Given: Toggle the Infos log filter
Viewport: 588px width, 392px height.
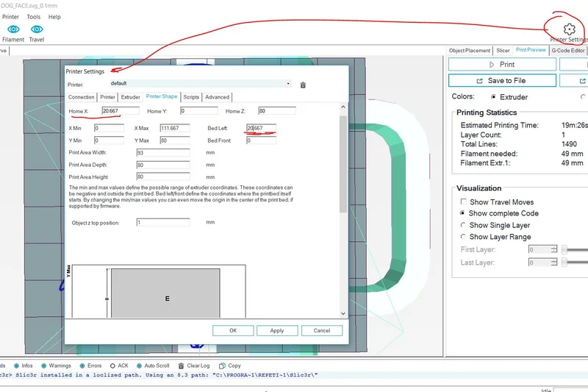Looking at the screenshot, I should click(x=16, y=366).
